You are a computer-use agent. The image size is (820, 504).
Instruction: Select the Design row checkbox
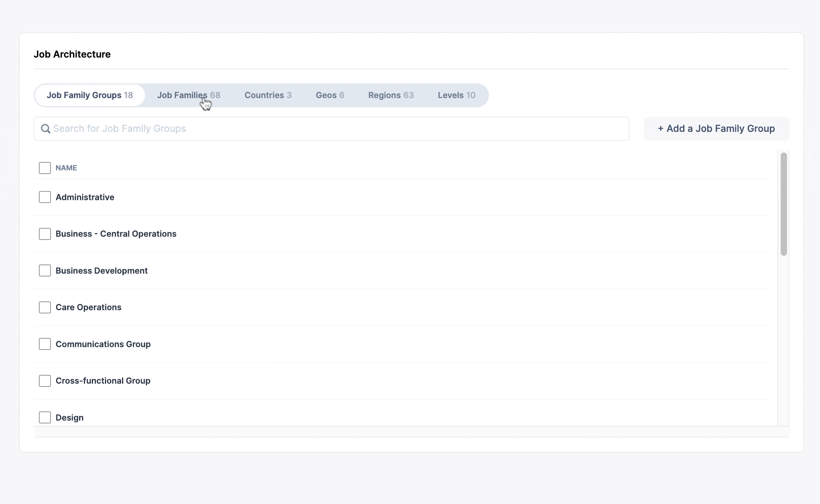(x=45, y=417)
